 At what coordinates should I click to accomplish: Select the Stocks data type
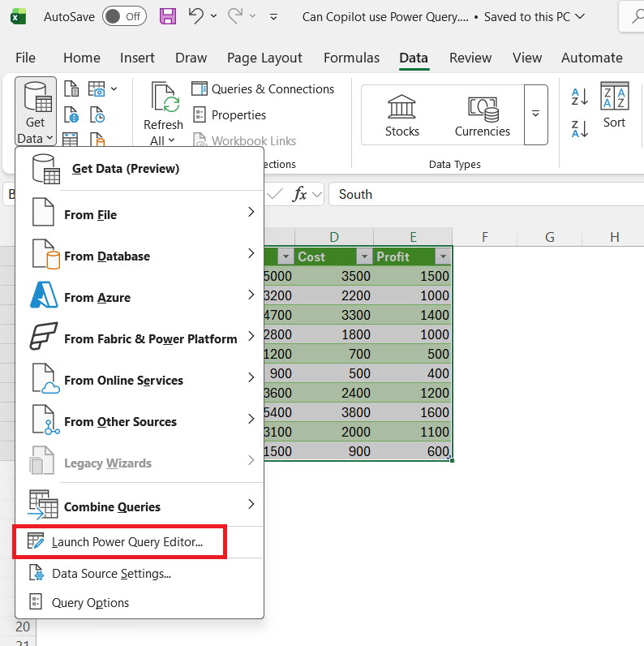[401, 115]
